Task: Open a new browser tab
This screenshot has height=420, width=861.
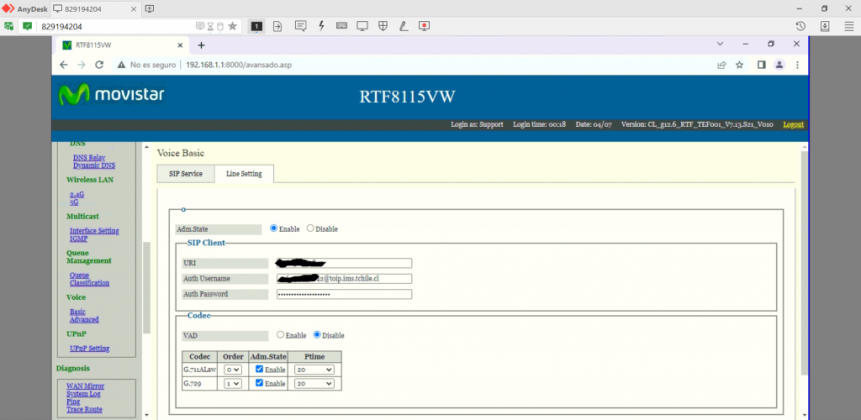Action: point(201,45)
